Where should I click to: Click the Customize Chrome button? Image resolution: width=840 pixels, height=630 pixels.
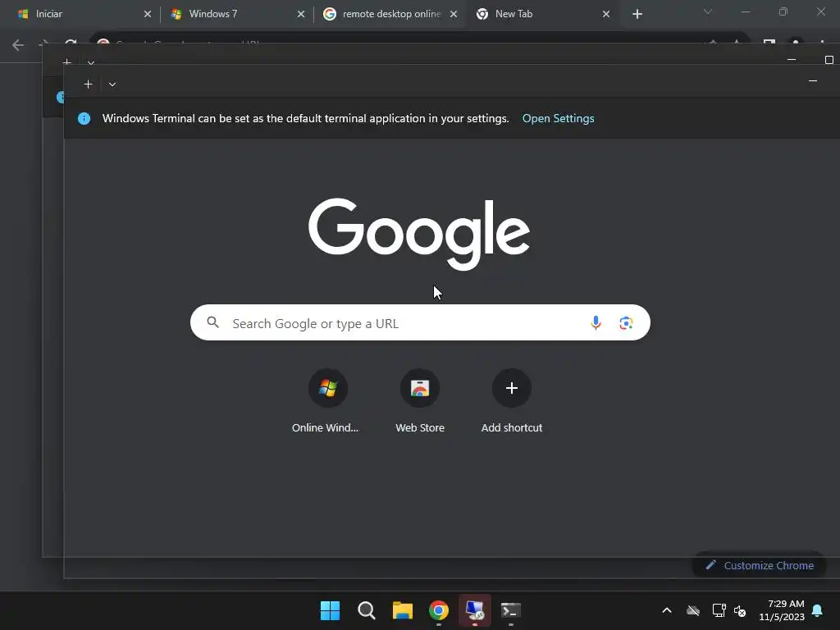[x=759, y=565]
